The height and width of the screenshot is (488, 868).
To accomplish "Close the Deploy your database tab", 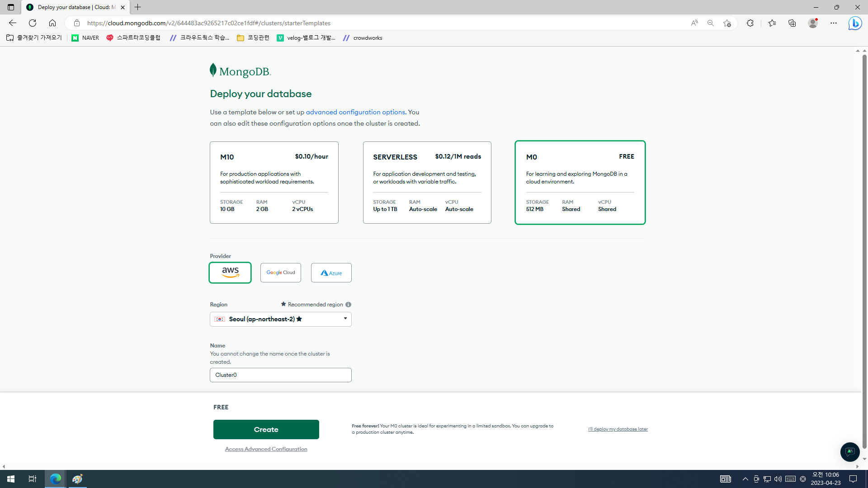I will pos(123,7).
